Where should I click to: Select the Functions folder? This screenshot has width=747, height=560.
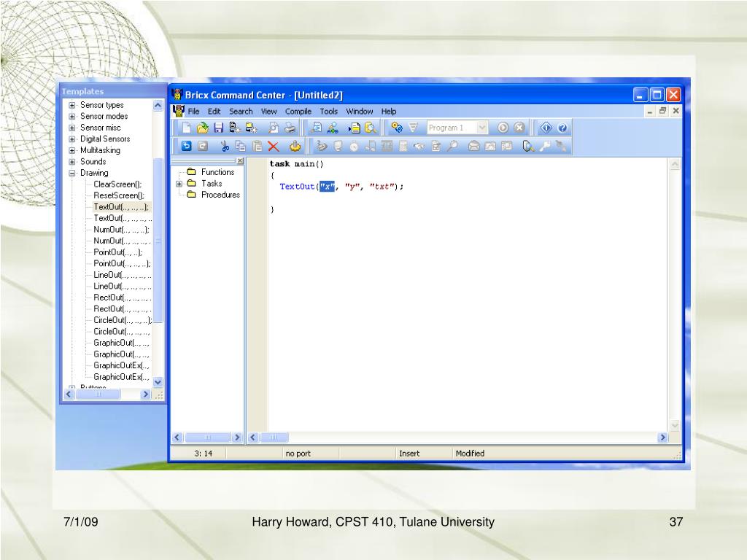(217, 172)
